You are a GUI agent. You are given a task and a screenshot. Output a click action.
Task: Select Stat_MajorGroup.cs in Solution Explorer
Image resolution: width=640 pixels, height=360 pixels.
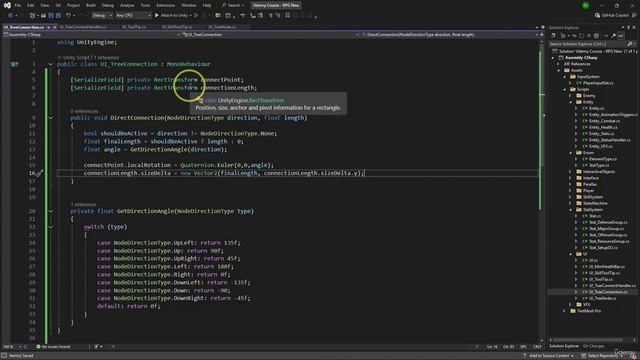606,229
